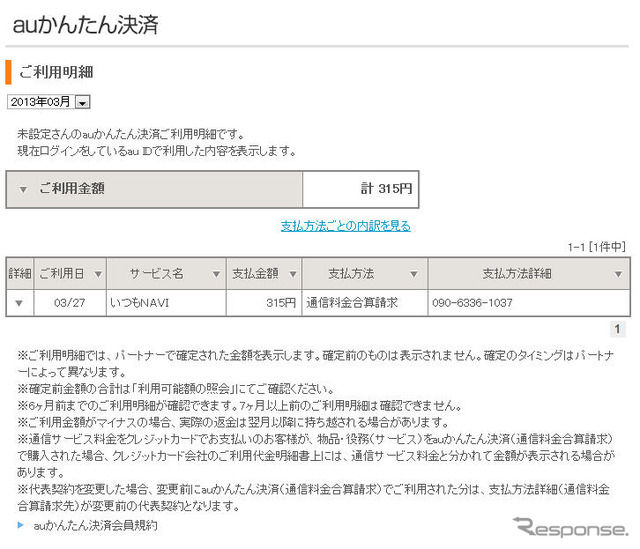Sort by 支払方法詳細 column arrow
640x549 pixels.
[x=618, y=274]
